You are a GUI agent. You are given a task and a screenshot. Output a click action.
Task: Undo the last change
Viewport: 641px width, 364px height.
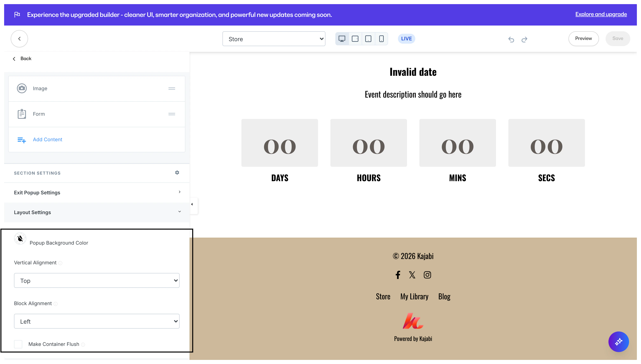pos(511,40)
